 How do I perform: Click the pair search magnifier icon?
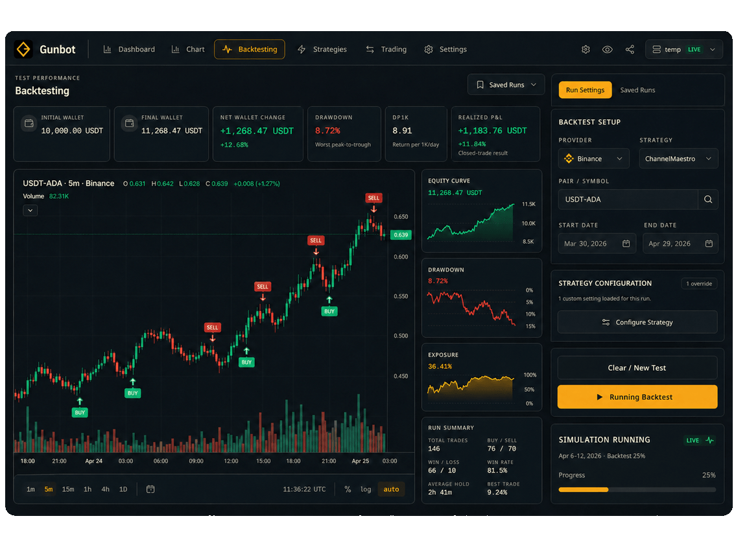[708, 200]
